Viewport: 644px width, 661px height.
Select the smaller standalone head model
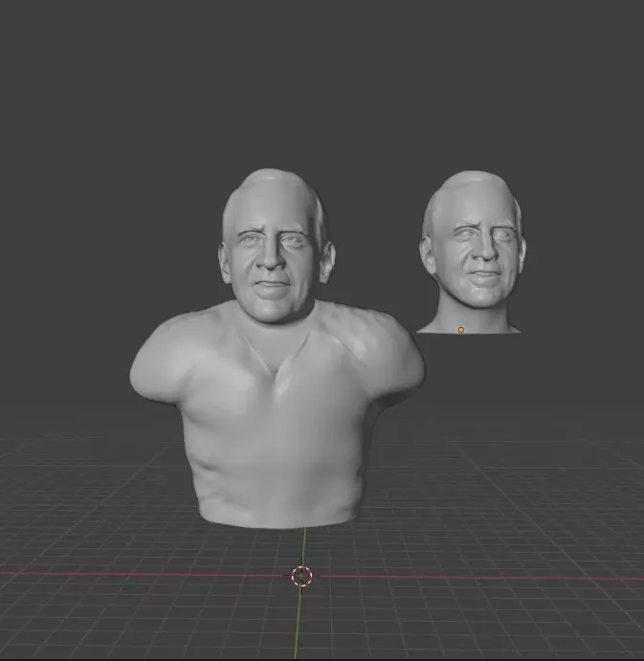[472, 252]
